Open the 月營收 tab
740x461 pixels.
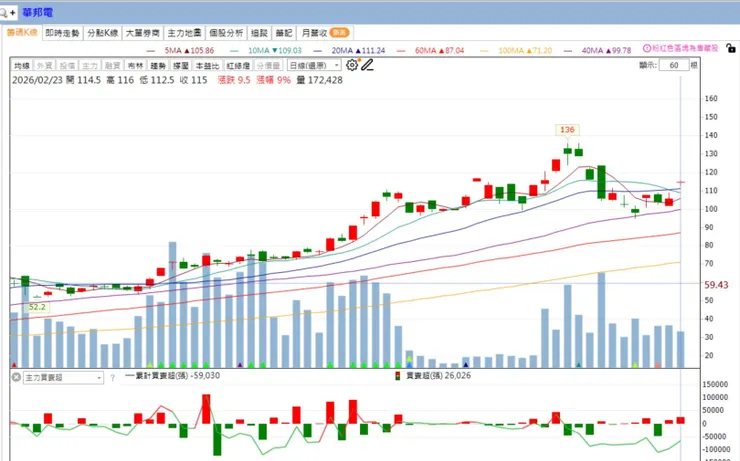pos(326,33)
